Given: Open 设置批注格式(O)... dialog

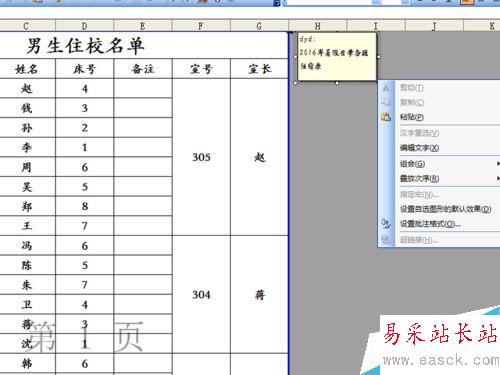Looking at the screenshot, I should pos(430,224).
